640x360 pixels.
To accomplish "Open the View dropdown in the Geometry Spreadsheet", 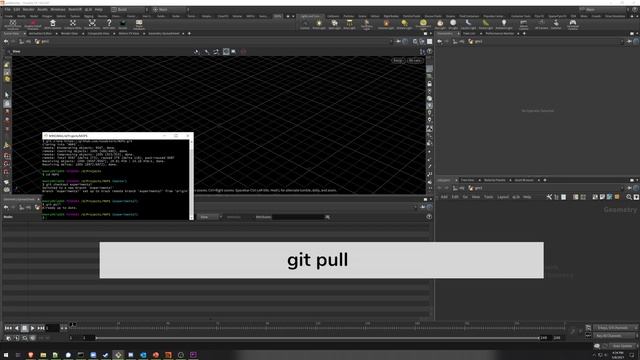I will click(210, 217).
